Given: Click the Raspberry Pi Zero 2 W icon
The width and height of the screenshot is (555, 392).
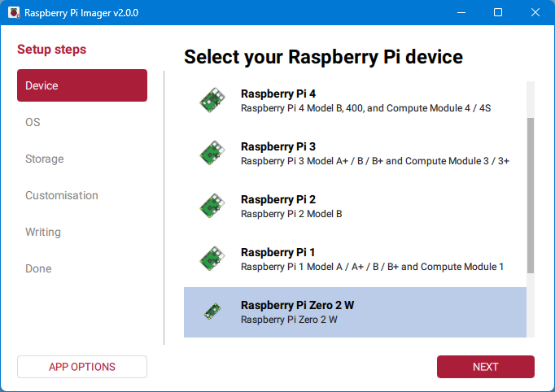Looking at the screenshot, I should [212, 312].
